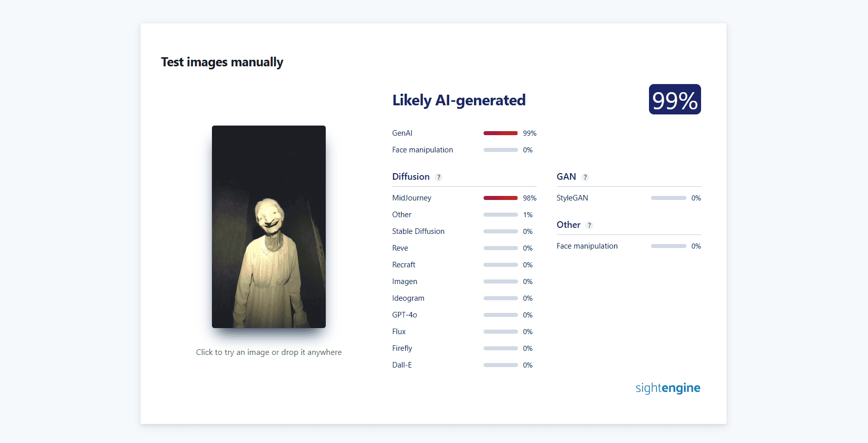Click the 'Diffusion' section heading
The width and height of the screenshot is (868, 443).
411,177
